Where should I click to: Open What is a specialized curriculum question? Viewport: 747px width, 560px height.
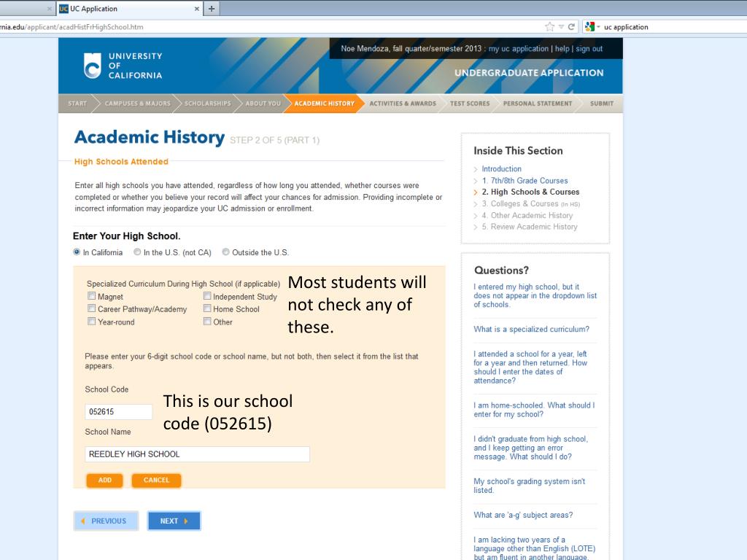[x=531, y=329]
